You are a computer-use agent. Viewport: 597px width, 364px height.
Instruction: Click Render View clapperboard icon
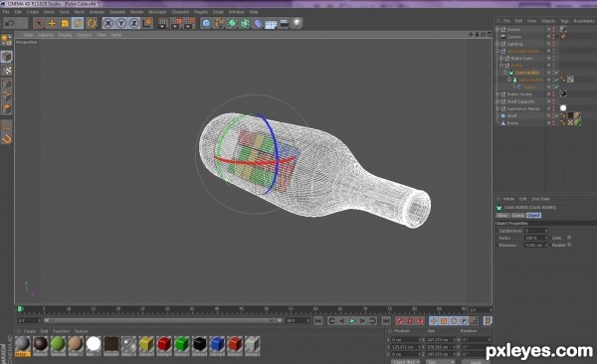pyautogui.click(x=163, y=24)
